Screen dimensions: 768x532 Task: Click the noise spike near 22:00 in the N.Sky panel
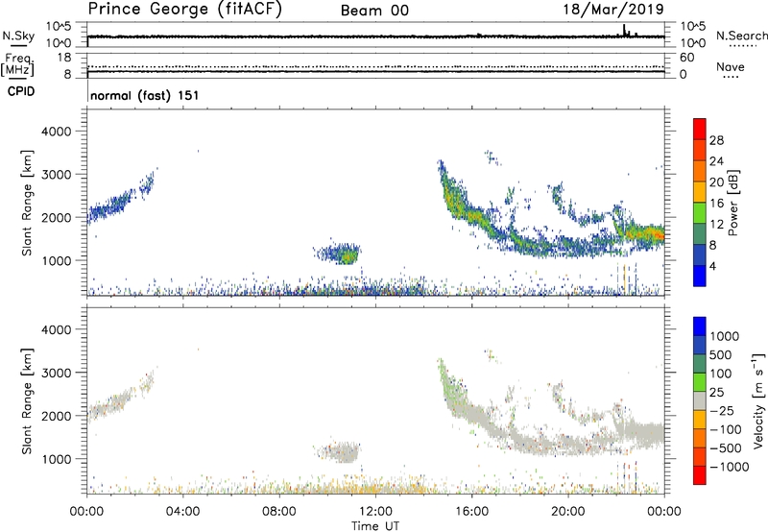coord(624,31)
